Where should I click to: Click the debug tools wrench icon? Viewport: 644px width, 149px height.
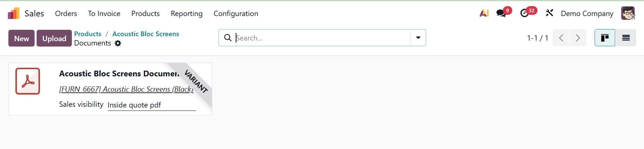(x=549, y=13)
